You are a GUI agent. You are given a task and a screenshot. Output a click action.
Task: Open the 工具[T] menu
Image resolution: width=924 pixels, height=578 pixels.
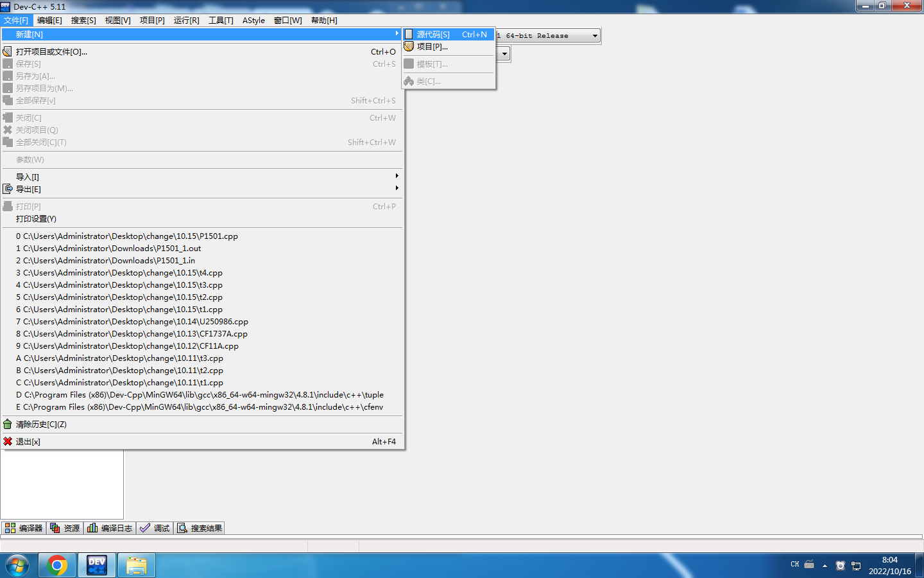(x=221, y=21)
